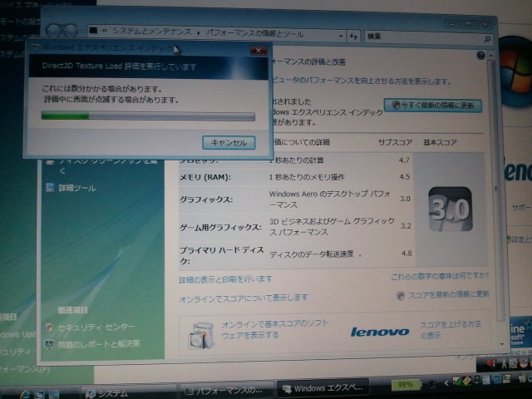
Task: Click the 3.2 gaming graphics subscore
Action: (406, 226)
